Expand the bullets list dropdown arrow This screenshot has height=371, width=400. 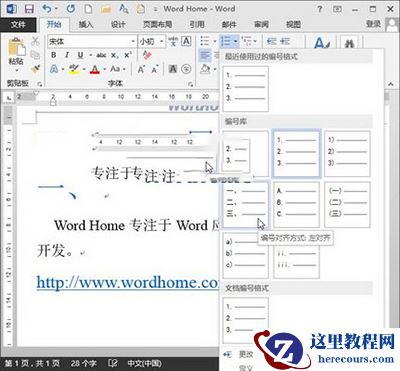214,41
